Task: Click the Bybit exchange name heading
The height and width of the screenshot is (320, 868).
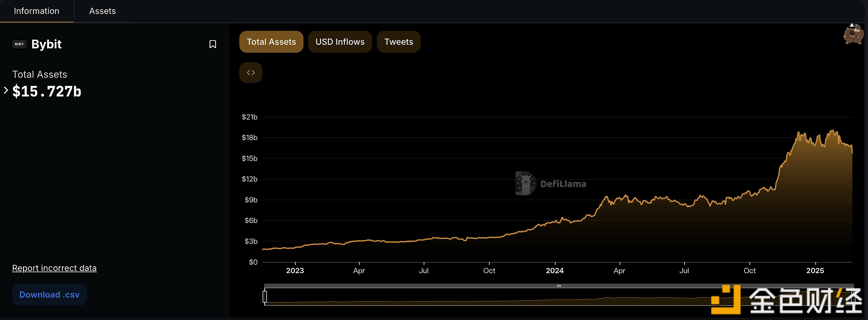Action: (47, 44)
